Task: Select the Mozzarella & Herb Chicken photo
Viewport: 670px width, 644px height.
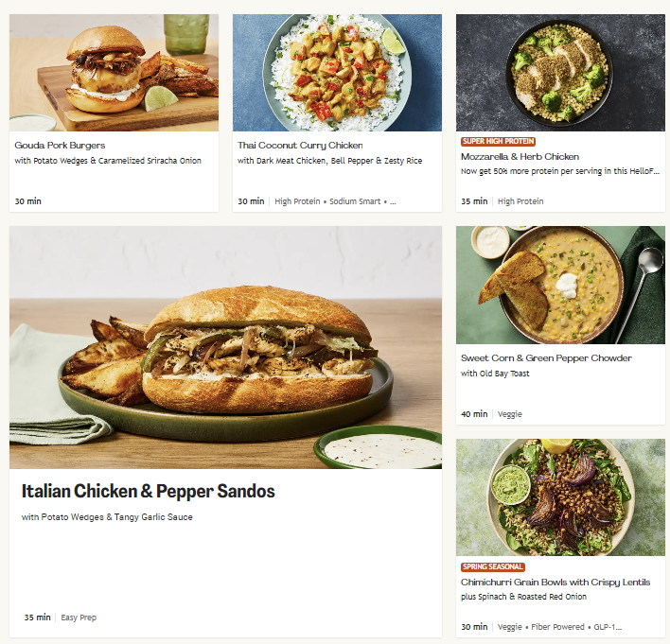Action: tap(560, 73)
